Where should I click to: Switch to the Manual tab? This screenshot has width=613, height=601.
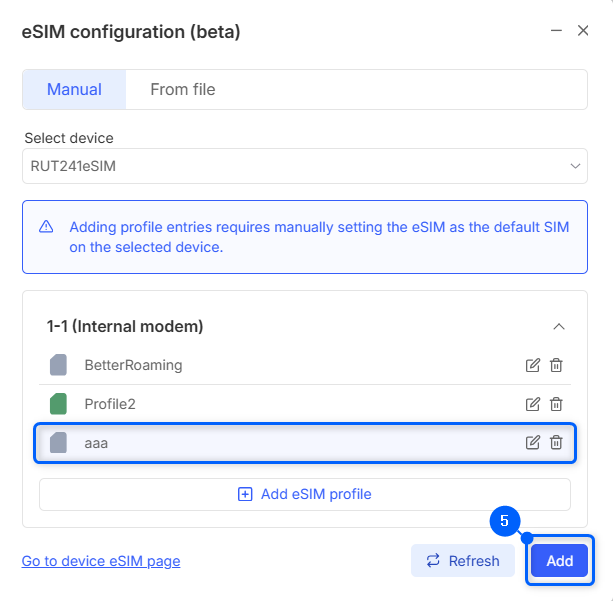coord(74,89)
